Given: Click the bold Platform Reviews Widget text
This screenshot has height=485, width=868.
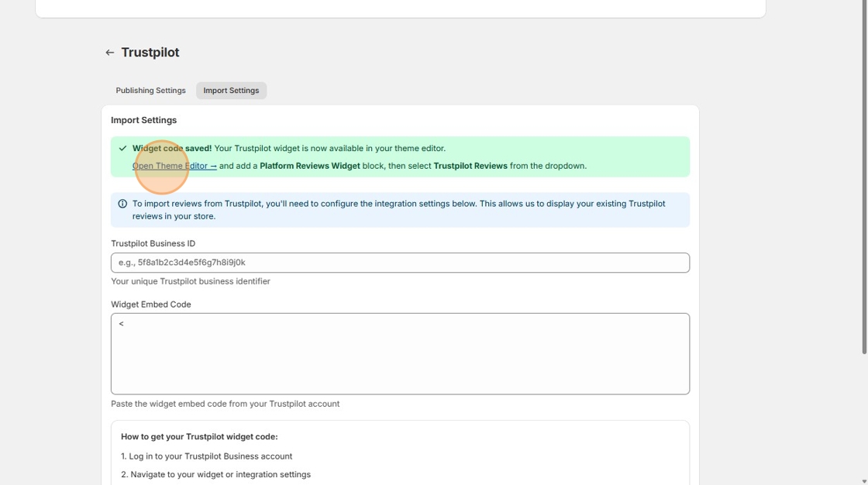Looking at the screenshot, I should (x=309, y=166).
